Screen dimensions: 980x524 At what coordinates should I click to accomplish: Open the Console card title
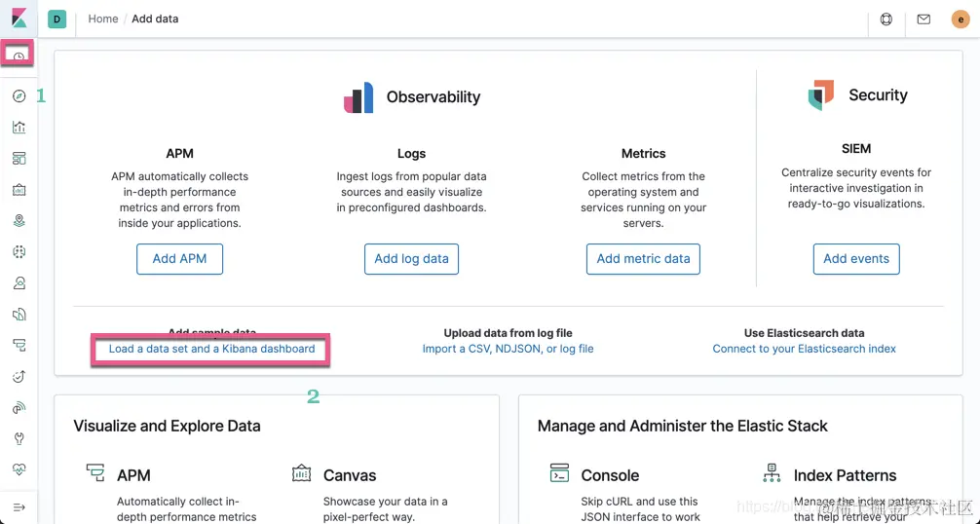610,475
